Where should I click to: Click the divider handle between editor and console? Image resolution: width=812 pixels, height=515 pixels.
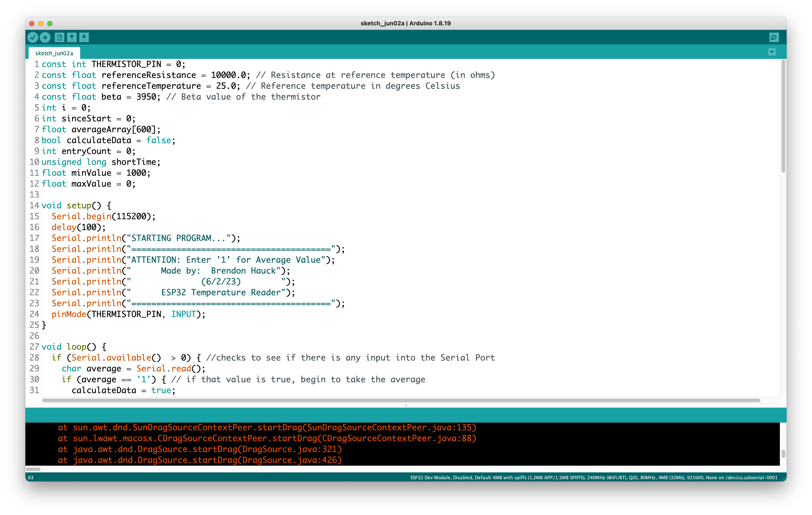click(406, 405)
